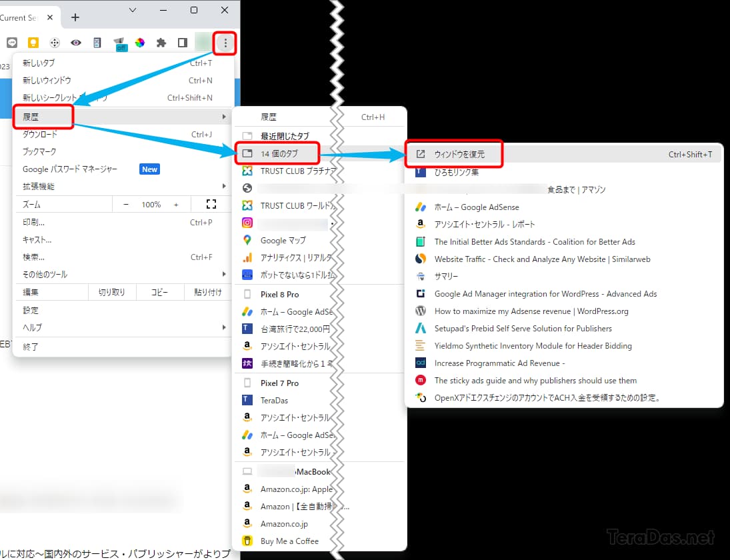
Task: Open a new tab with the plus button
Action: (75, 18)
